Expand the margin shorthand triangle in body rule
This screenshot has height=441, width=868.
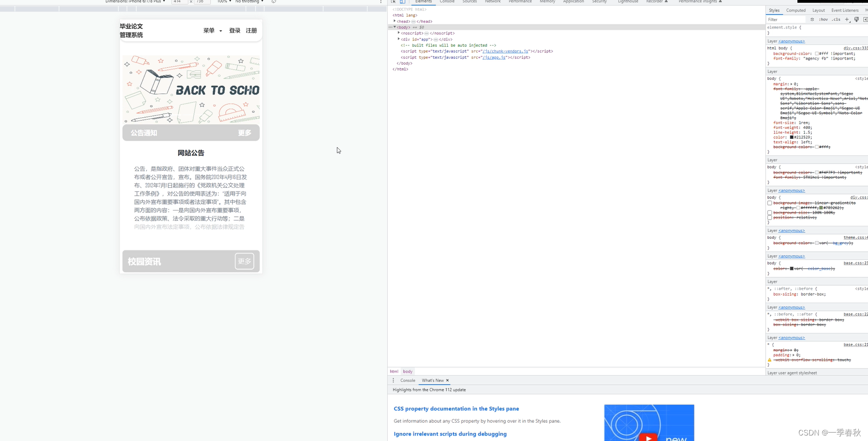click(791, 84)
